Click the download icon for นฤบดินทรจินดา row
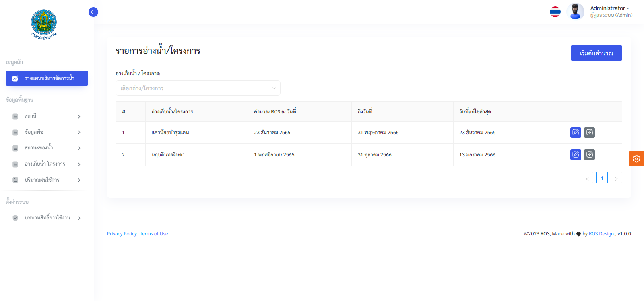Screen dimensions: 644x301 [x=589, y=154]
